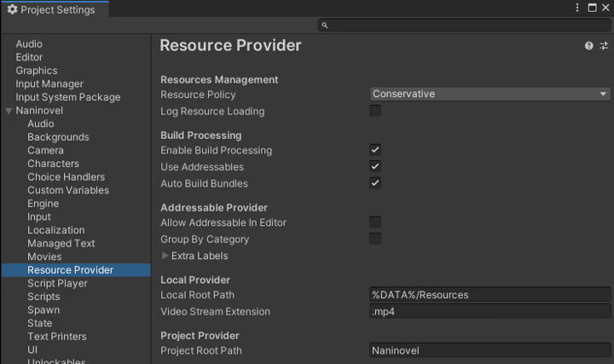
Task: Click the kebab menu in window header
Action: pyautogui.click(x=577, y=8)
